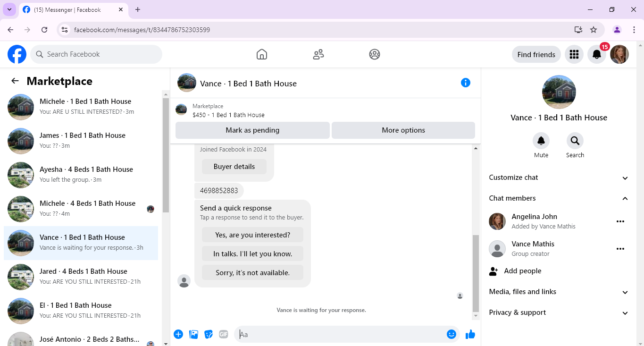The height and width of the screenshot is (346, 644).
Task: Go to the Home feed icon
Action: coord(262,54)
